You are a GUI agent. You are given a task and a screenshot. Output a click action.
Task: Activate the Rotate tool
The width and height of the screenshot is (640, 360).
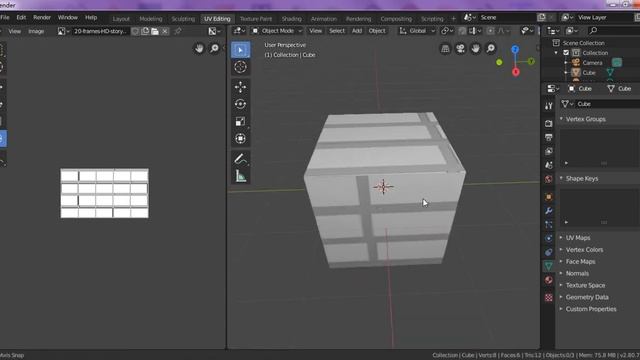click(x=240, y=104)
